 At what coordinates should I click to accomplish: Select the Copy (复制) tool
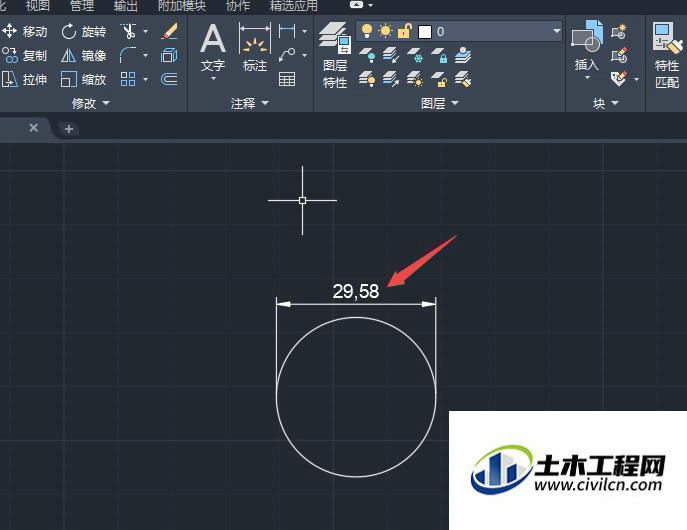point(24,56)
